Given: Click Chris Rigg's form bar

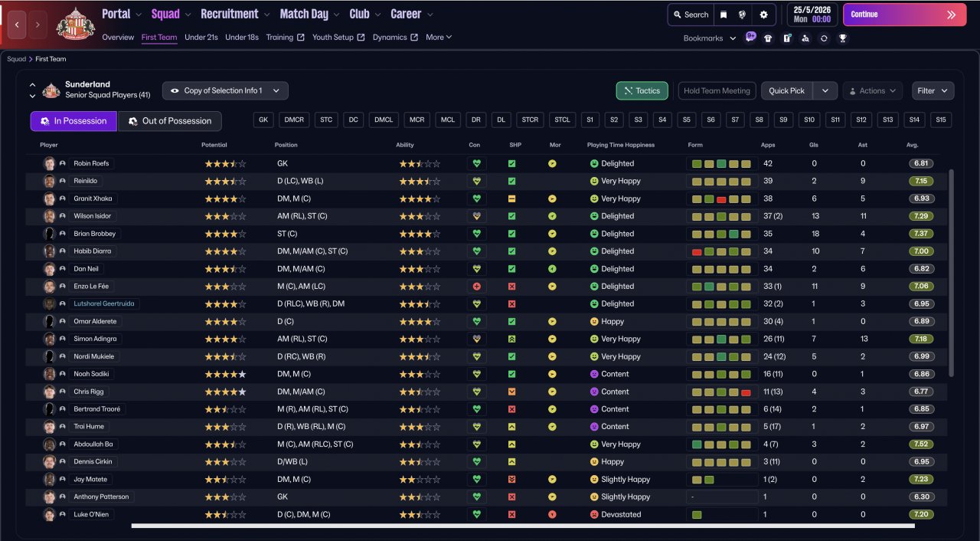Looking at the screenshot, I should (x=722, y=392).
